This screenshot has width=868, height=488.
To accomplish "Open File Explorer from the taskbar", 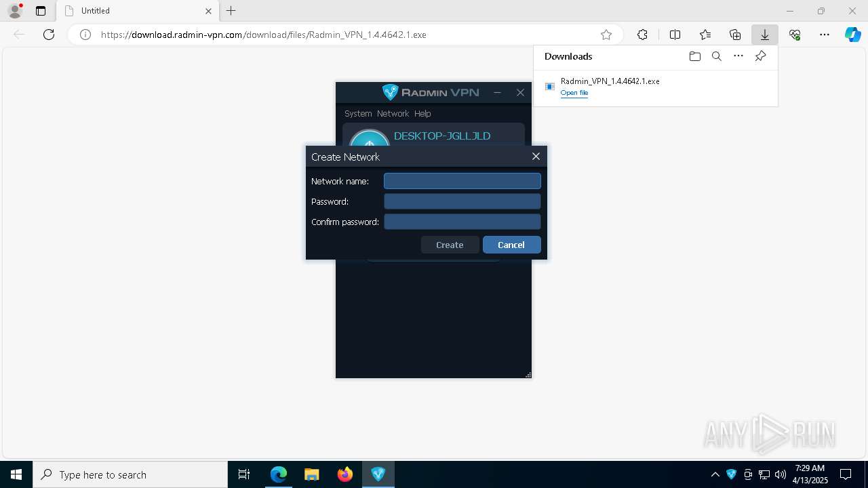I will 312,474.
